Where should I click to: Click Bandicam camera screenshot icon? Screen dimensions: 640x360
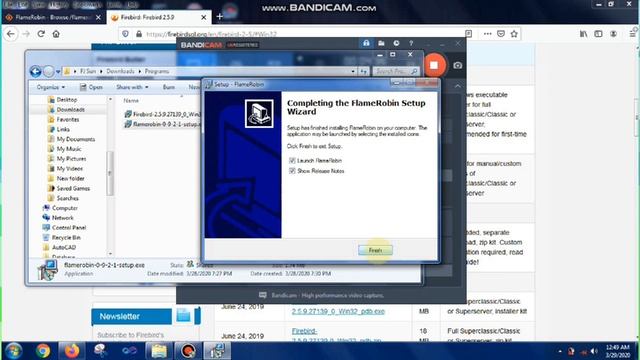coord(458,65)
